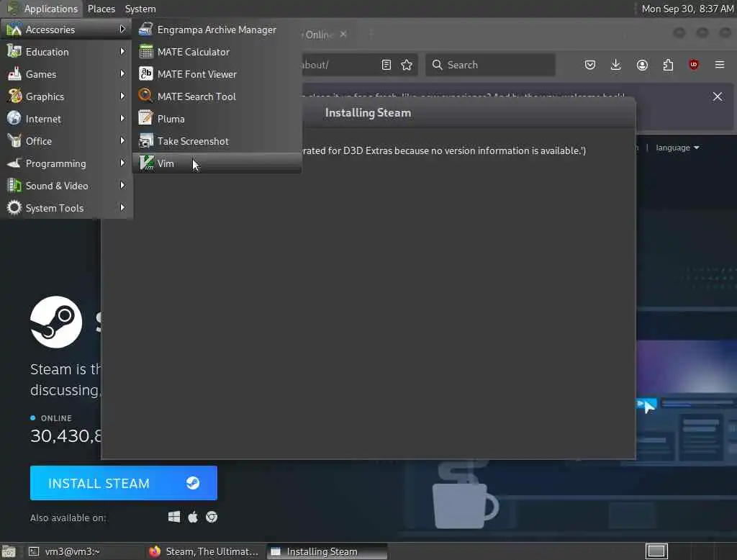Click the Vim logo icon
The width and height of the screenshot is (737, 560).
coord(146,163)
